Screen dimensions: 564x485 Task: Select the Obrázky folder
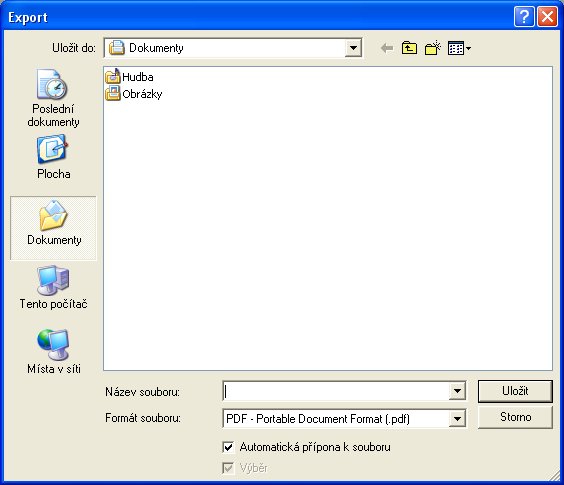tap(134, 94)
